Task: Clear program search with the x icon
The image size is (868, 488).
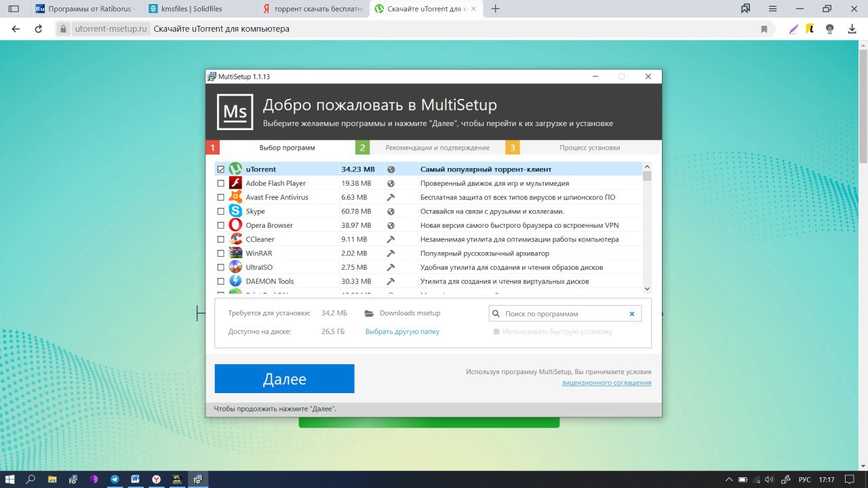Action: (x=632, y=314)
